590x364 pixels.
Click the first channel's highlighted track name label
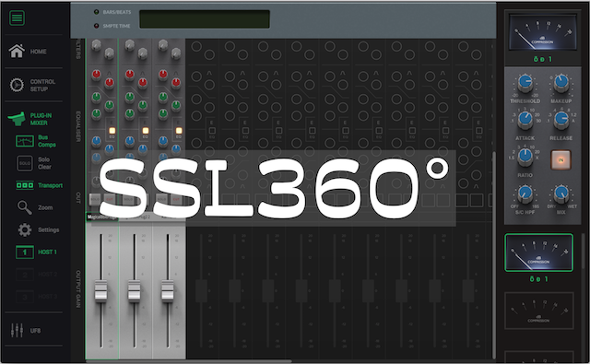pyautogui.click(x=102, y=217)
